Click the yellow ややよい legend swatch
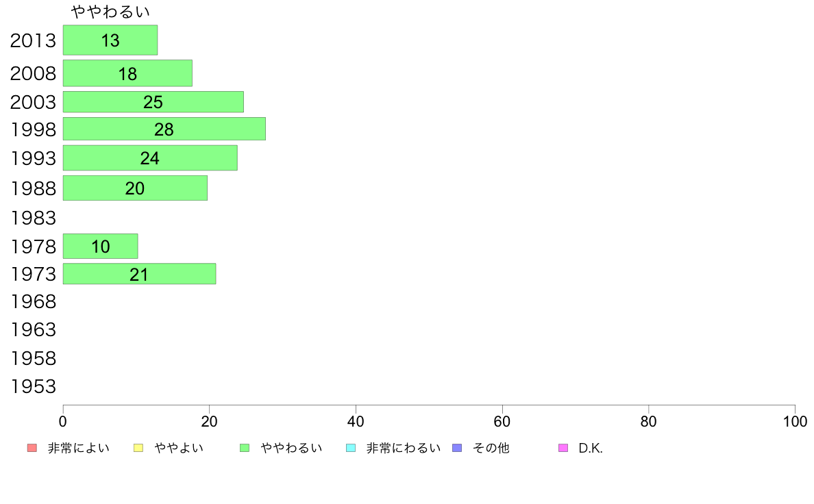This screenshot has height=504, width=814. [138, 448]
